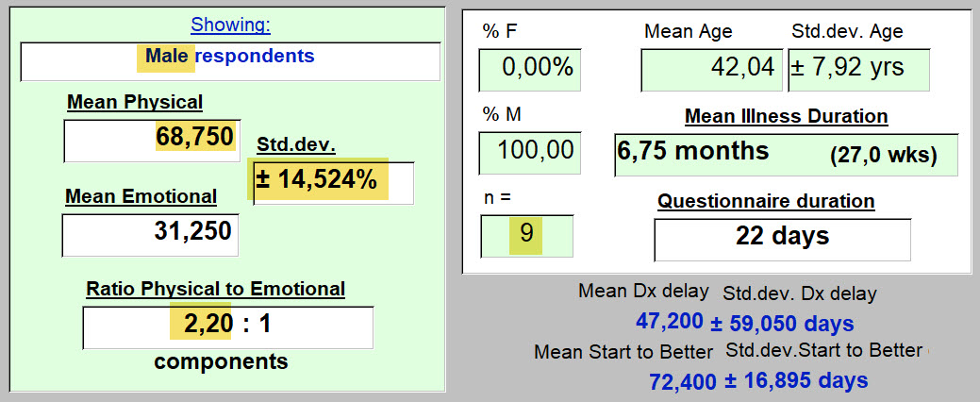Click the 'Questionnaire duration' heading
Screen dimensions: 980x402
[766, 201]
